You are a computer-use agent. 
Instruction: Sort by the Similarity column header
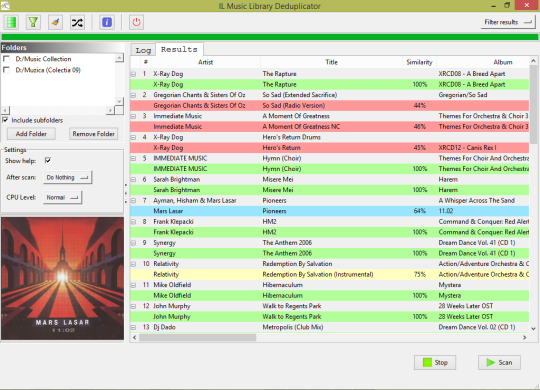click(419, 62)
